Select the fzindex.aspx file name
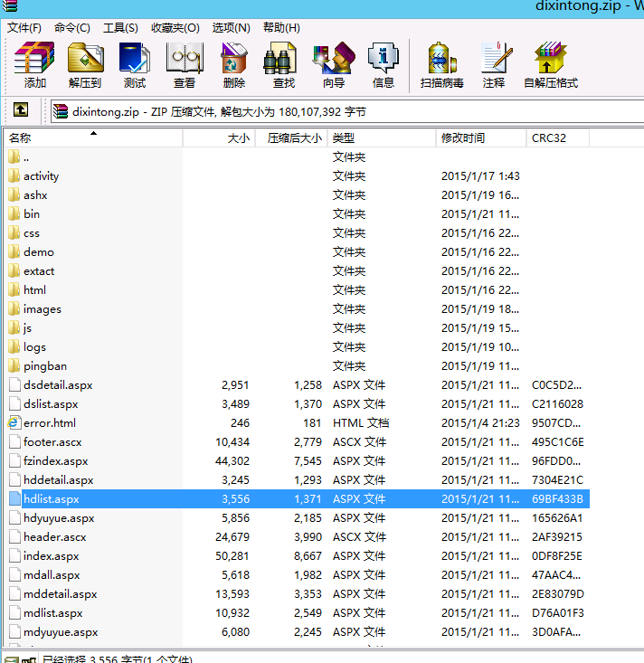Image resolution: width=644 pixels, height=663 pixels. (x=56, y=461)
